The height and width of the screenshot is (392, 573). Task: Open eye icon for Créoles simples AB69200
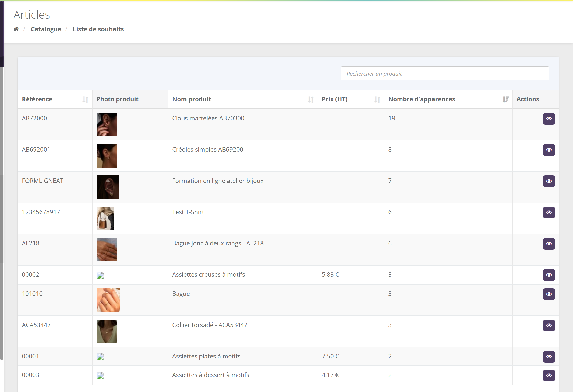(x=549, y=150)
